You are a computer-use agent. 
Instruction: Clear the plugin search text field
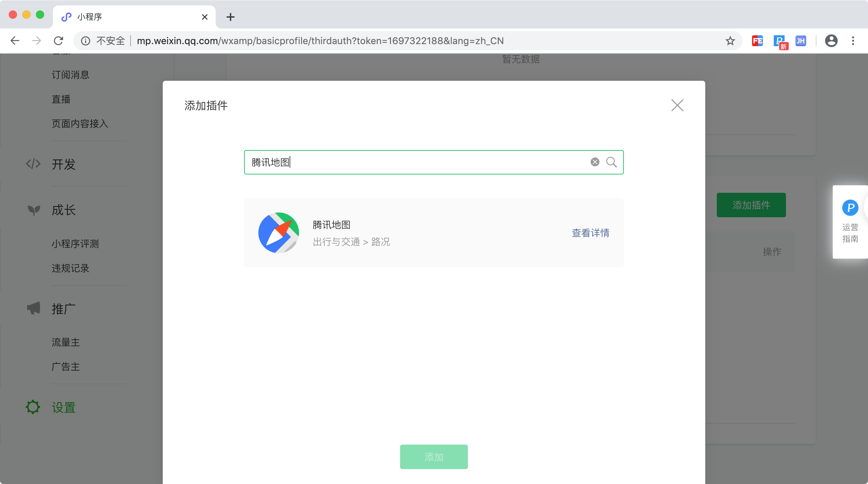pos(595,162)
